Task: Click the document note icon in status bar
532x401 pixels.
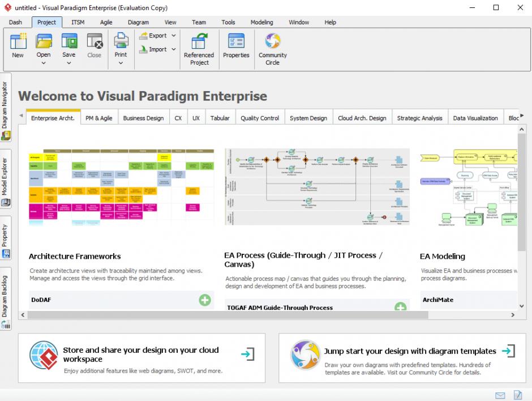Action: 518,395
